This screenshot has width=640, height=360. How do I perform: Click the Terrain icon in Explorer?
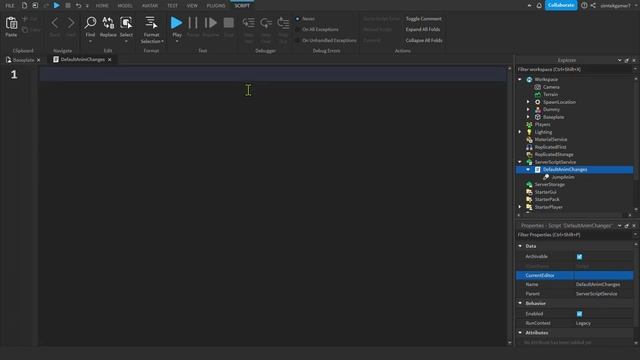538,94
